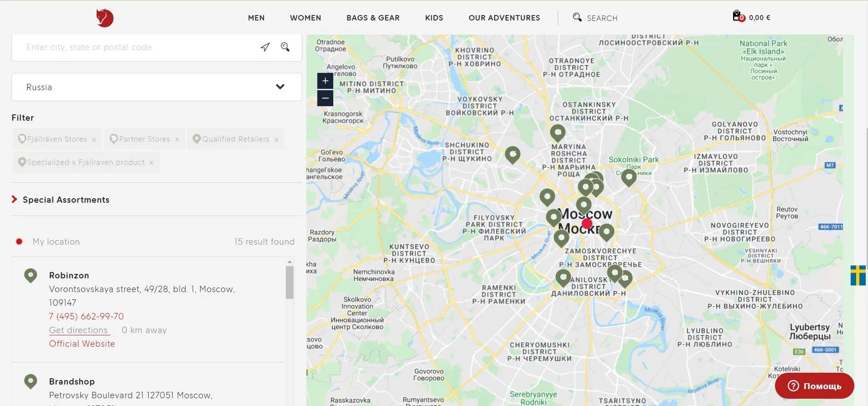Expand the Special Assortments section
868x406 pixels.
[66, 200]
